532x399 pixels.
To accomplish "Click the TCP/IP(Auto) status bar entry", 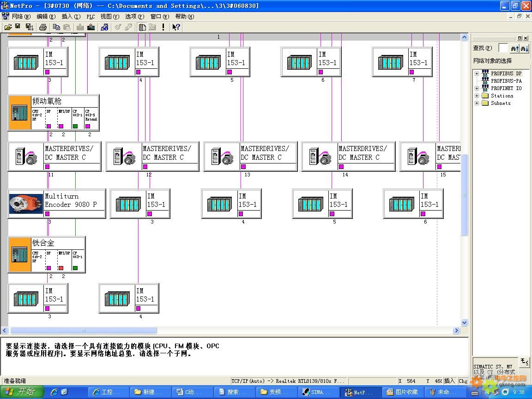I will (288, 381).
